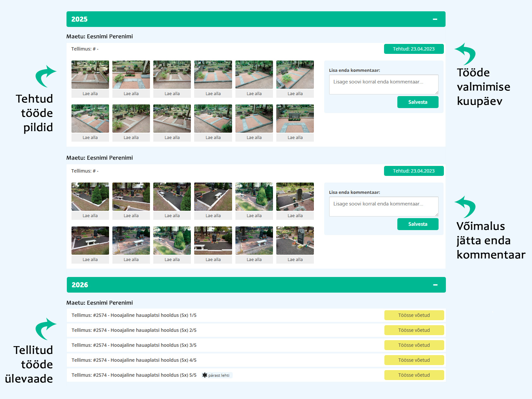Viewport: 532px width, 399px height.
Task: Click the asterisk icon beside 'pärast lehti'
Action: click(205, 375)
